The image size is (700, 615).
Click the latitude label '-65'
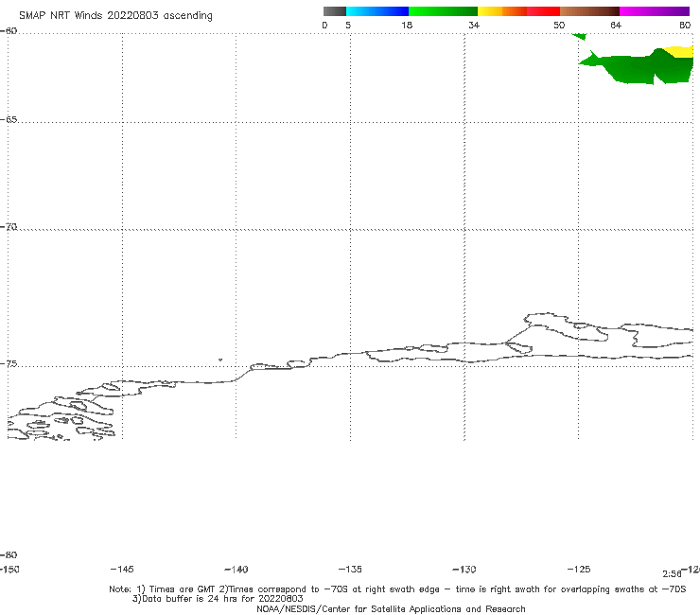pyautogui.click(x=9, y=120)
